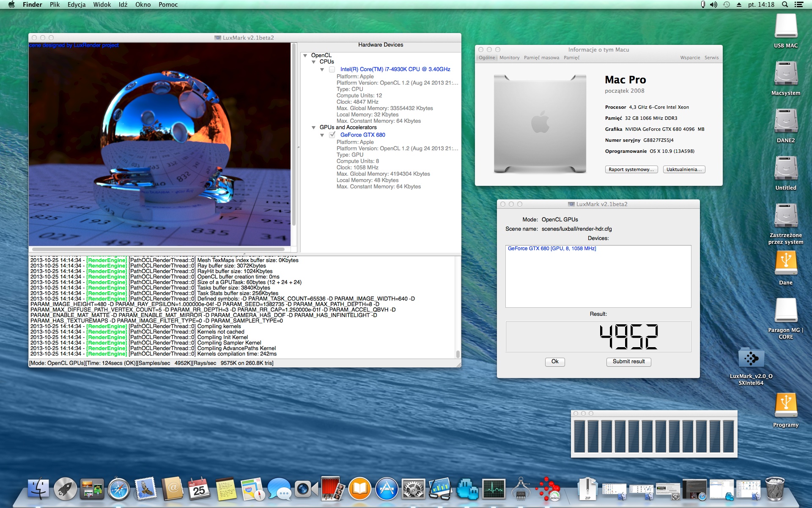Click the menu bar clock pt. 14:18
This screenshot has height=508, width=812.
(x=761, y=5)
